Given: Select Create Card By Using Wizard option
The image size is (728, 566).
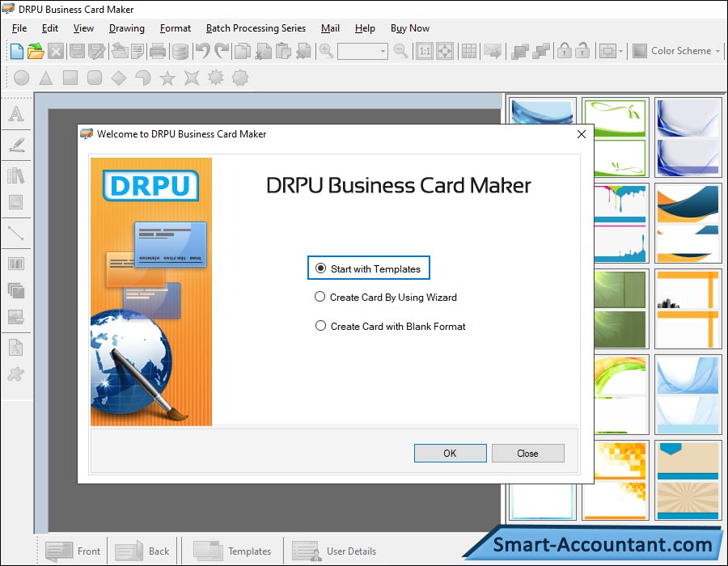Looking at the screenshot, I should click(x=386, y=297).
